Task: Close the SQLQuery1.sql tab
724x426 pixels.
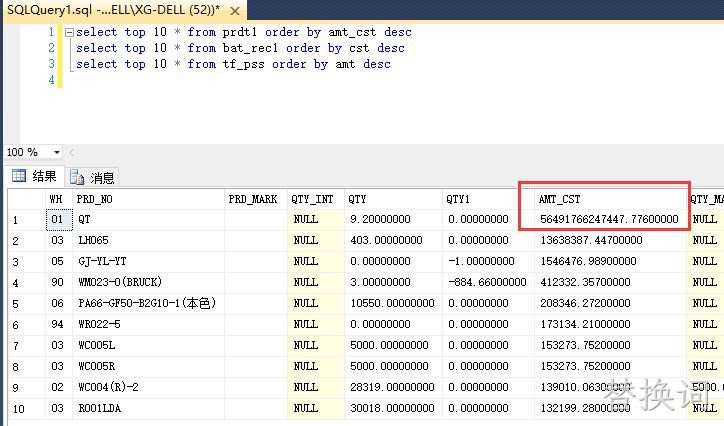Action: coord(235,11)
